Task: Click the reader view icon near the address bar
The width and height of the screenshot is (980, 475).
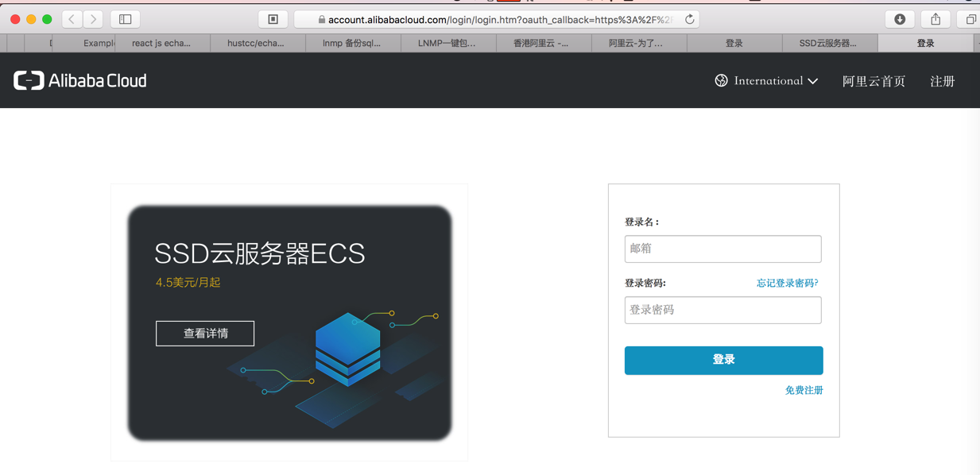Action: (273, 19)
